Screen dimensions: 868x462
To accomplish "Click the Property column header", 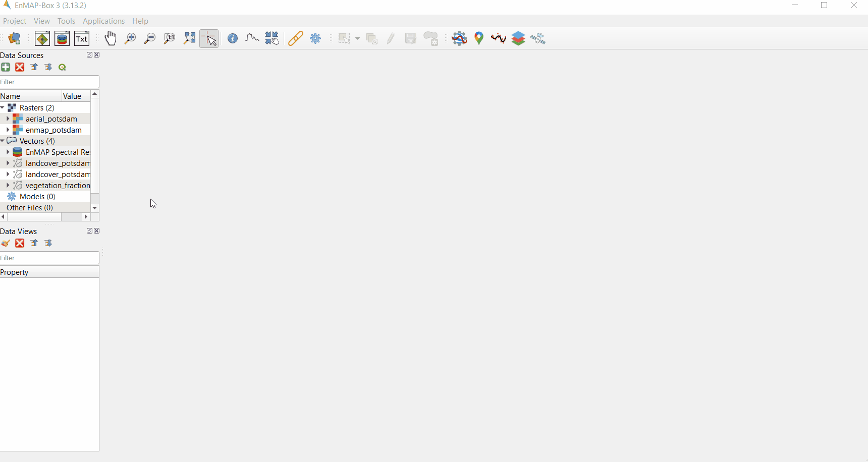I will [x=49, y=272].
